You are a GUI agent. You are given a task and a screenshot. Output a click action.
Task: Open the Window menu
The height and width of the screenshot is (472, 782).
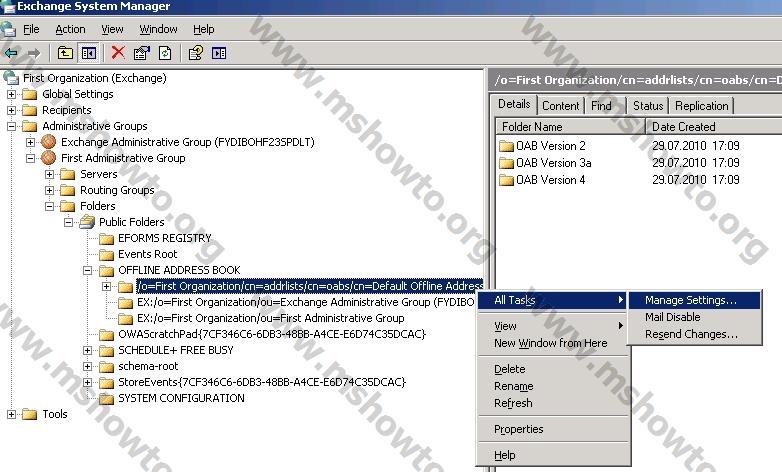tap(158, 29)
